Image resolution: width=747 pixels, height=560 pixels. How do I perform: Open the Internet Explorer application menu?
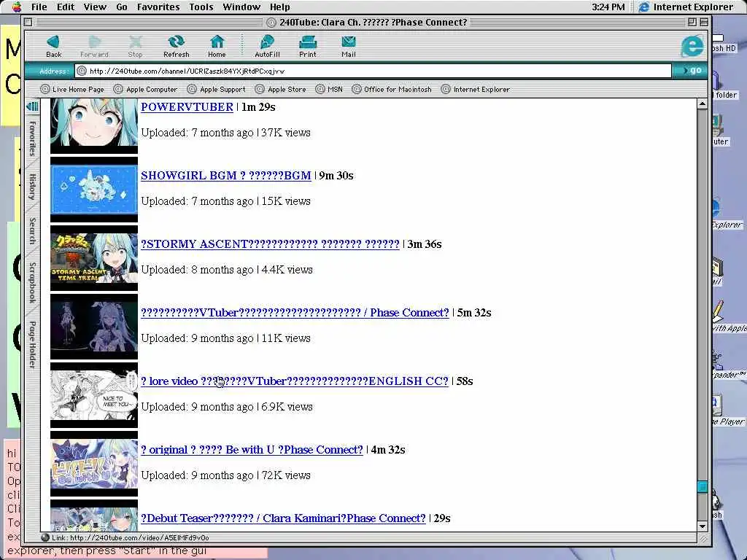686,7
